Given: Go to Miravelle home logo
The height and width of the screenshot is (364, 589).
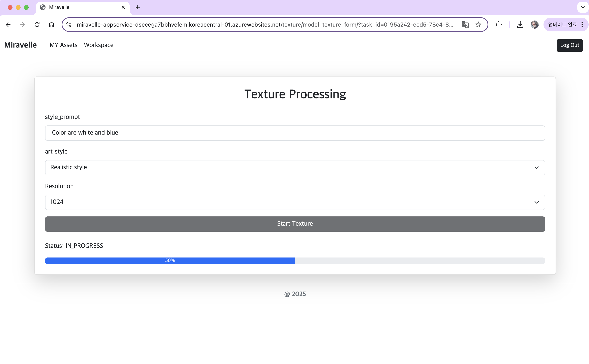Looking at the screenshot, I should pyautogui.click(x=21, y=45).
